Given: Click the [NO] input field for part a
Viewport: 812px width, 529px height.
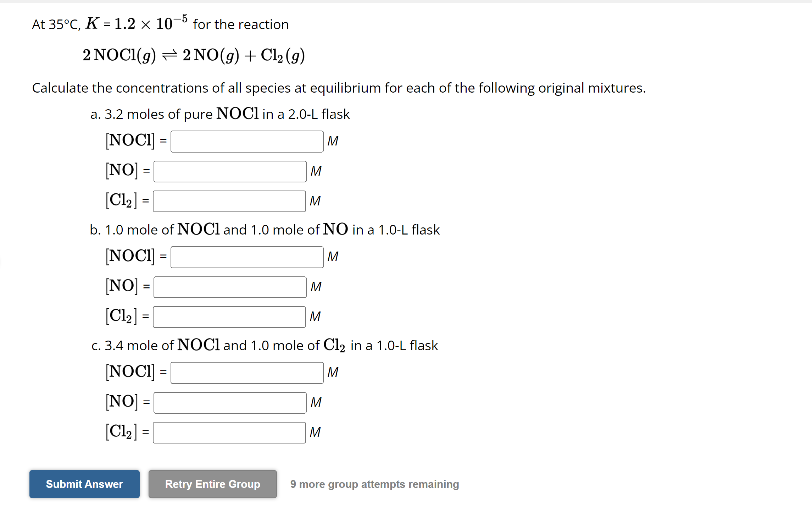Looking at the screenshot, I should pyautogui.click(x=229, y=171).
